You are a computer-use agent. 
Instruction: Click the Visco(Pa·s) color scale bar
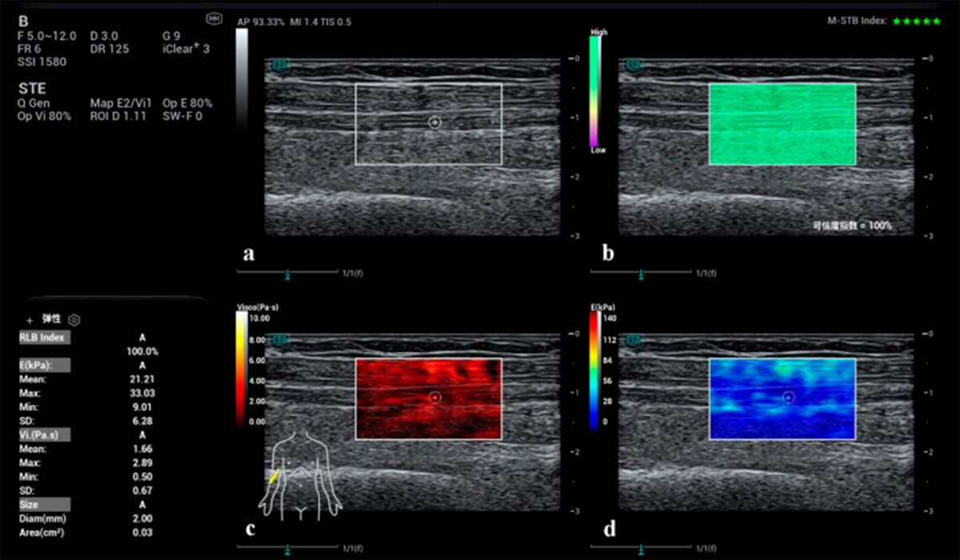242,368
